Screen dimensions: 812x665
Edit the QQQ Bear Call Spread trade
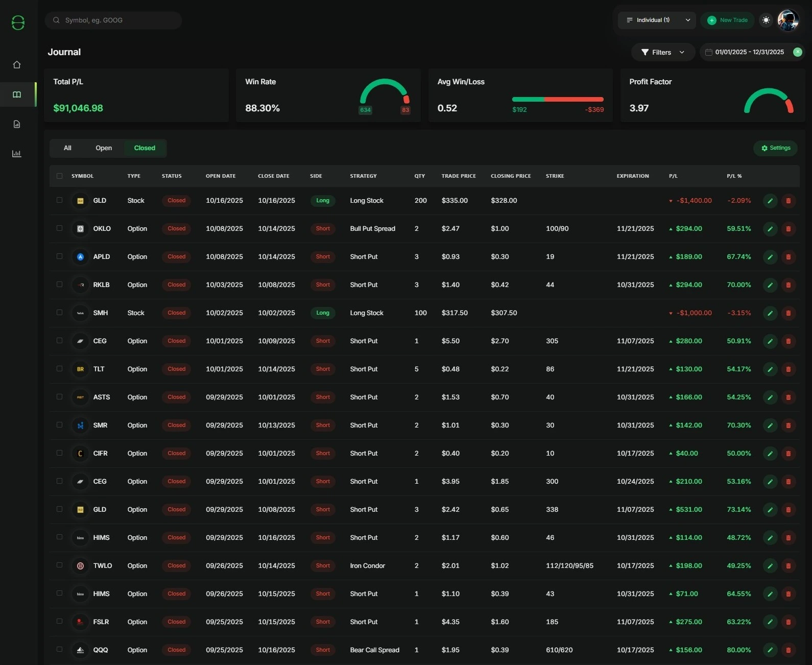point(770,650)
